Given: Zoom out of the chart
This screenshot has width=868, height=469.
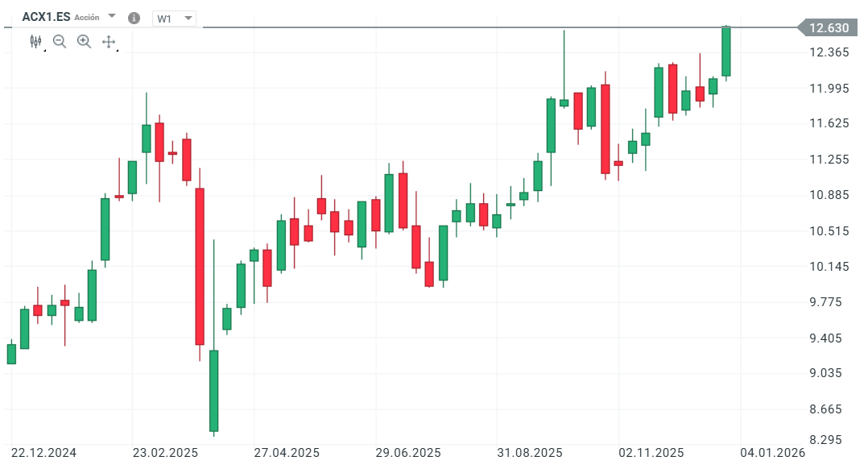Looking at the screenshot, I should 60,41.
